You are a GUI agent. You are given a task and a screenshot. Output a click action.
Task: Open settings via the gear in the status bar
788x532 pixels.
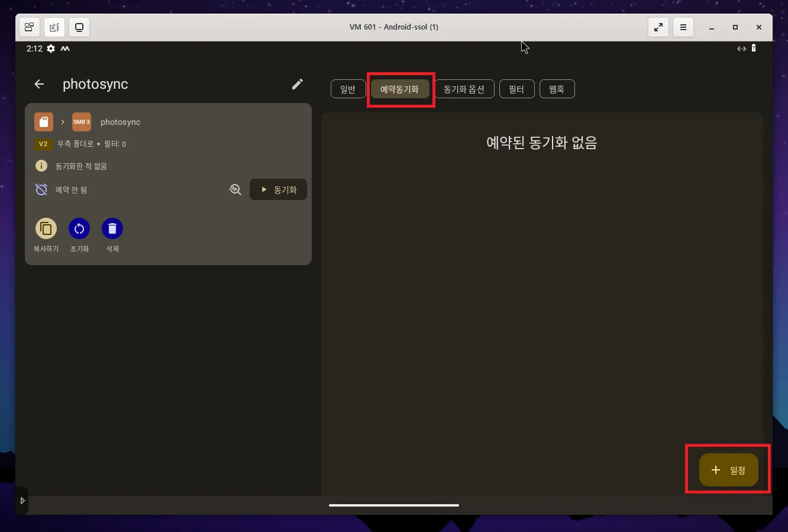tap(50, 49)
